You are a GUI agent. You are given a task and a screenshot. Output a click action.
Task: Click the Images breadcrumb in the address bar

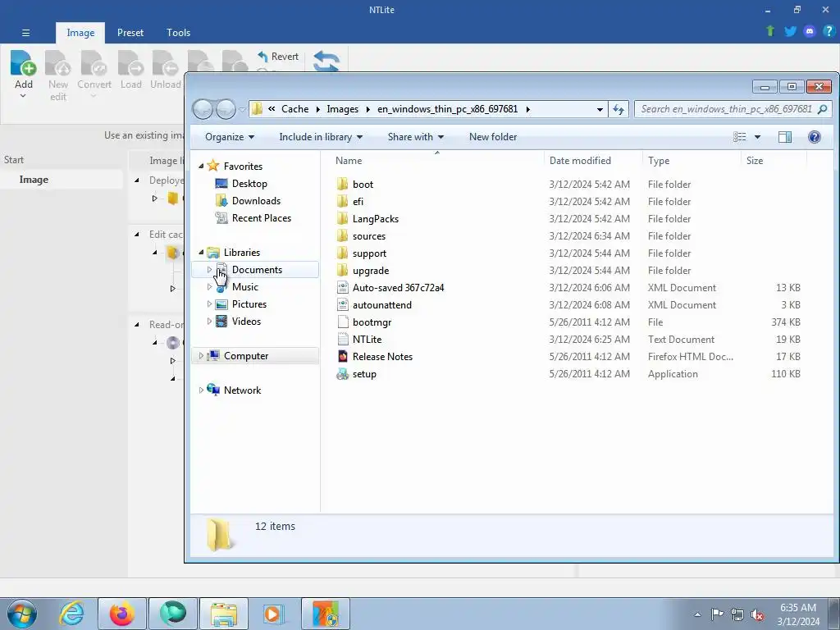pos(342,109)
